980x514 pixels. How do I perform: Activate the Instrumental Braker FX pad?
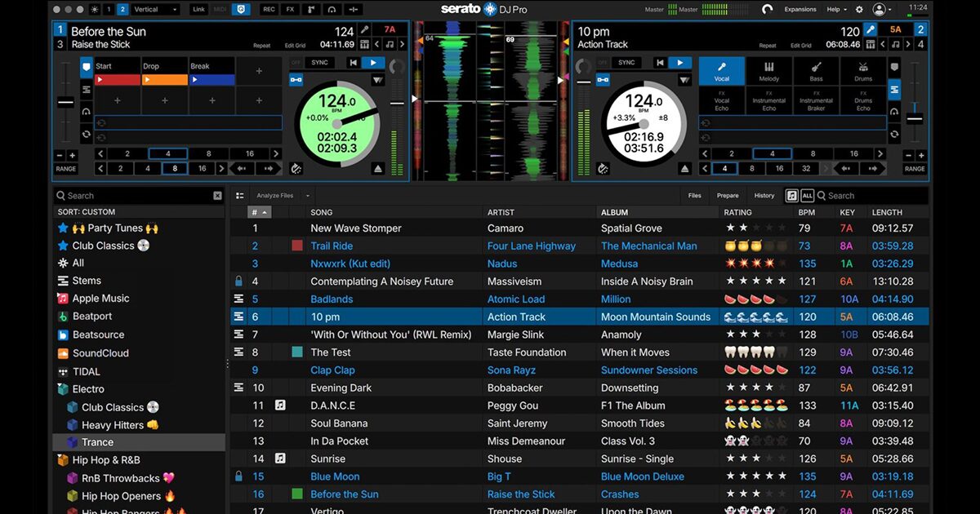817,100
